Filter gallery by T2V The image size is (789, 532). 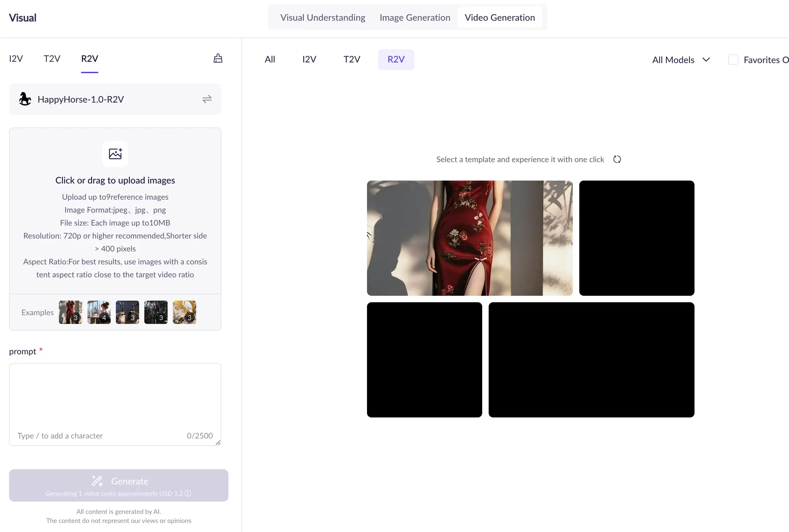pyautogui.click(x=352, y=59)
